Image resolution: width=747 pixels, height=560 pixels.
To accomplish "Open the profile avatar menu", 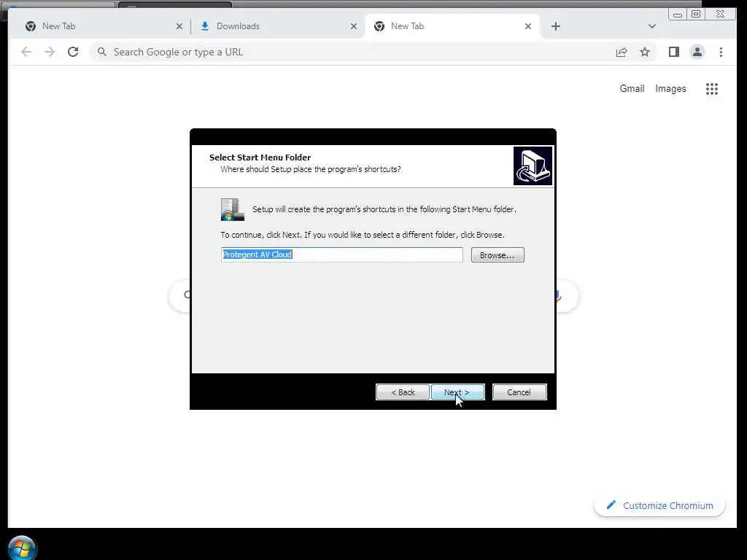I will [x=697, y=52].
